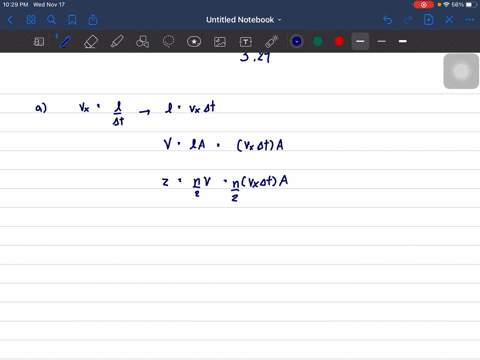480x360 pixels.
Task: Tap the 10:29 PM clock in status bar
Action: [15, 5]
